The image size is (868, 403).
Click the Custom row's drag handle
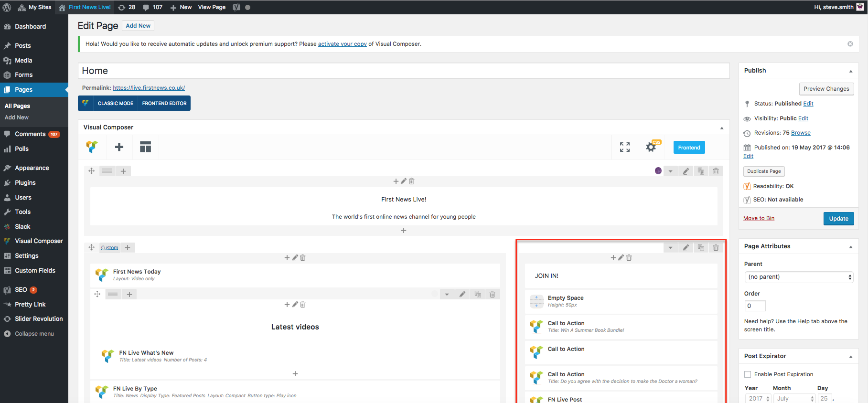pos(92,247)
